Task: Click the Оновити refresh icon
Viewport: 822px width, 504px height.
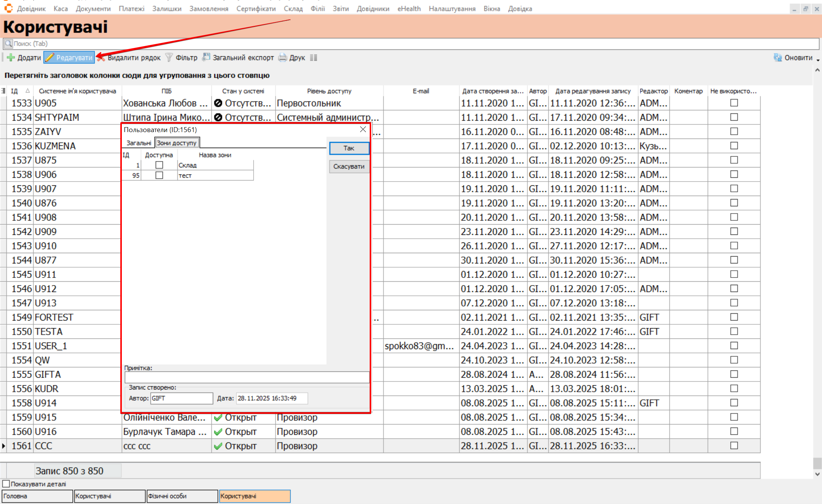Action: (x=778, y=57)
